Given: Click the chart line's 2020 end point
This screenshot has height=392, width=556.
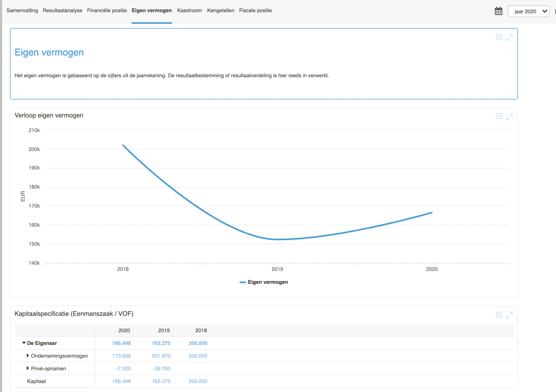Looking at the screenshot, I should 432,212.
